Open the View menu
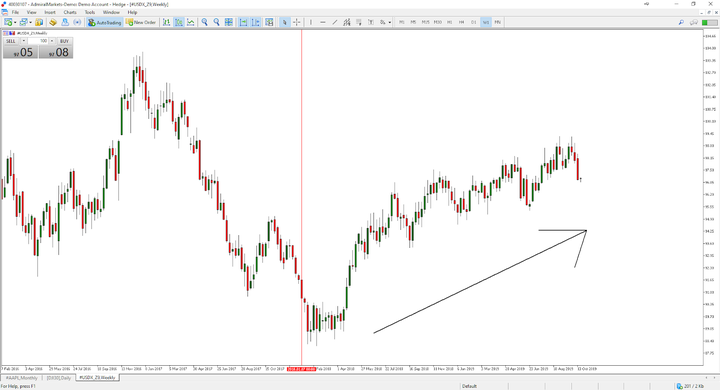The width and height of the screenshot is (720, 390). [31, 12]
